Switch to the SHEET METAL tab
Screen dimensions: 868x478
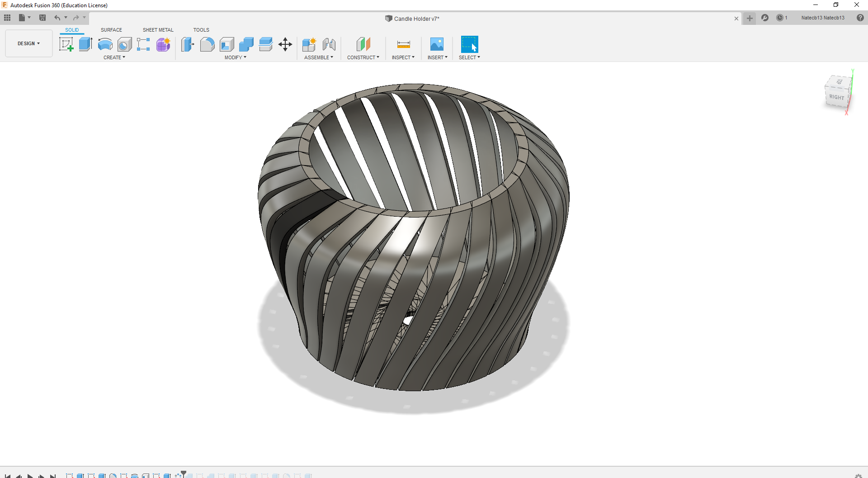(158, 30)
